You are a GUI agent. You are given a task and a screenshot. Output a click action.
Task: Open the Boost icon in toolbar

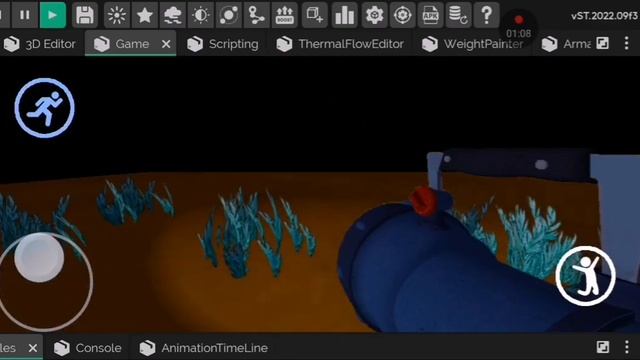click(x=284, y=15)
